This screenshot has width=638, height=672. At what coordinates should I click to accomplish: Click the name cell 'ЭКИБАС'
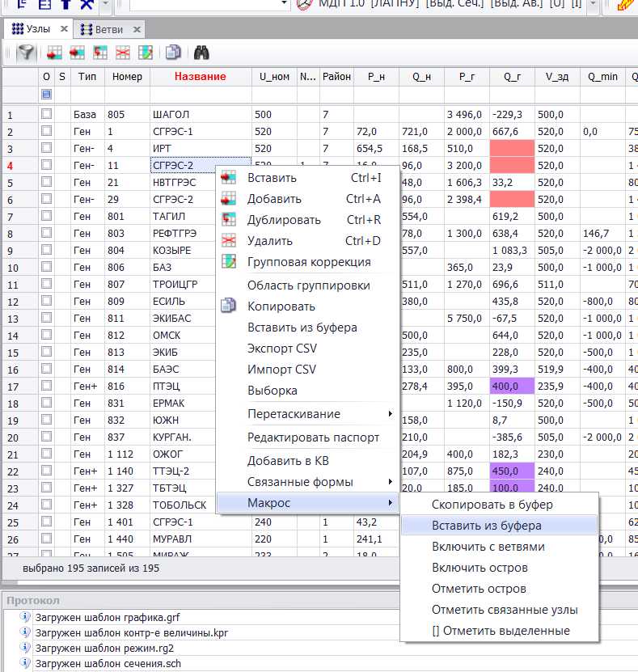point(183,318)
